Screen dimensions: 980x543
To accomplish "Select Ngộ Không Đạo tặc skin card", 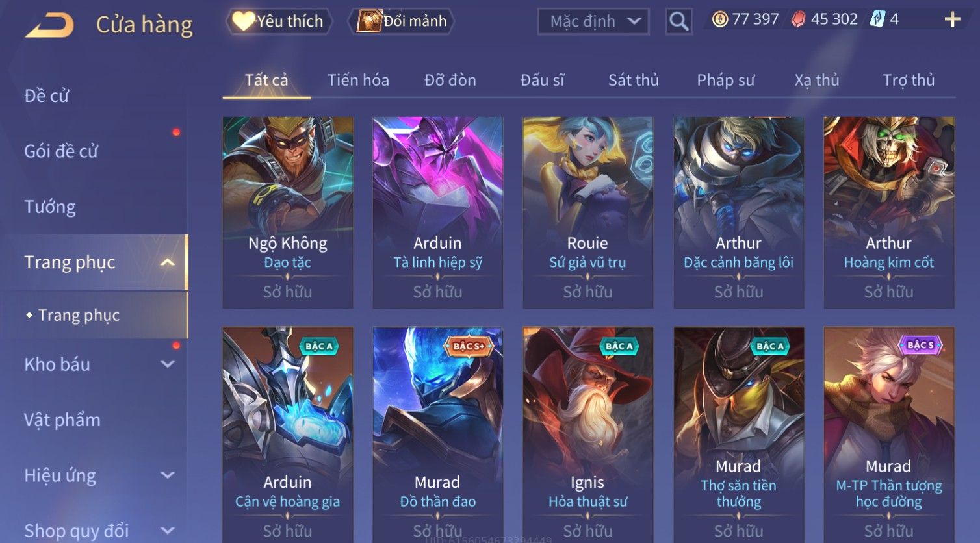I will click(x=288, y=212).
